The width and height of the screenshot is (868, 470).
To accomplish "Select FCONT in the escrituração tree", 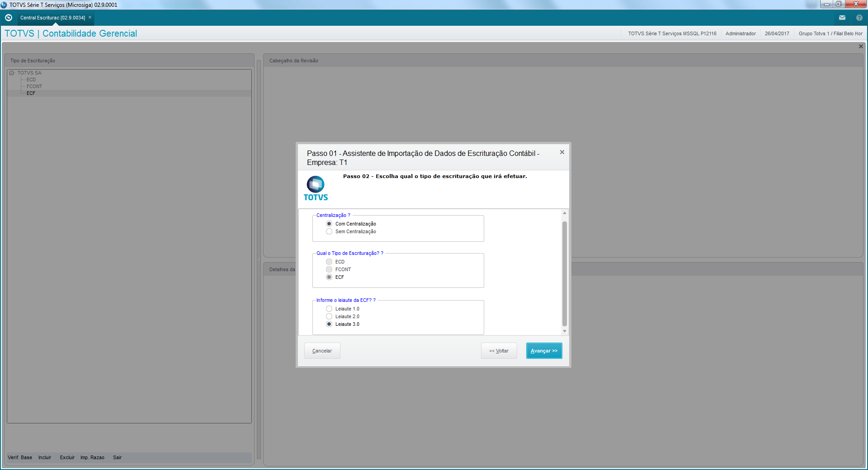I will (34, 86).
